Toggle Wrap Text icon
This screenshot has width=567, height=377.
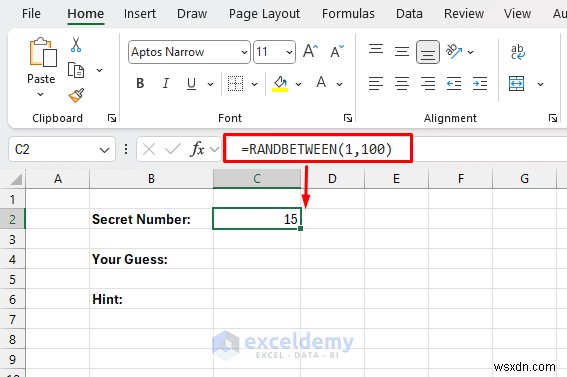517,52
